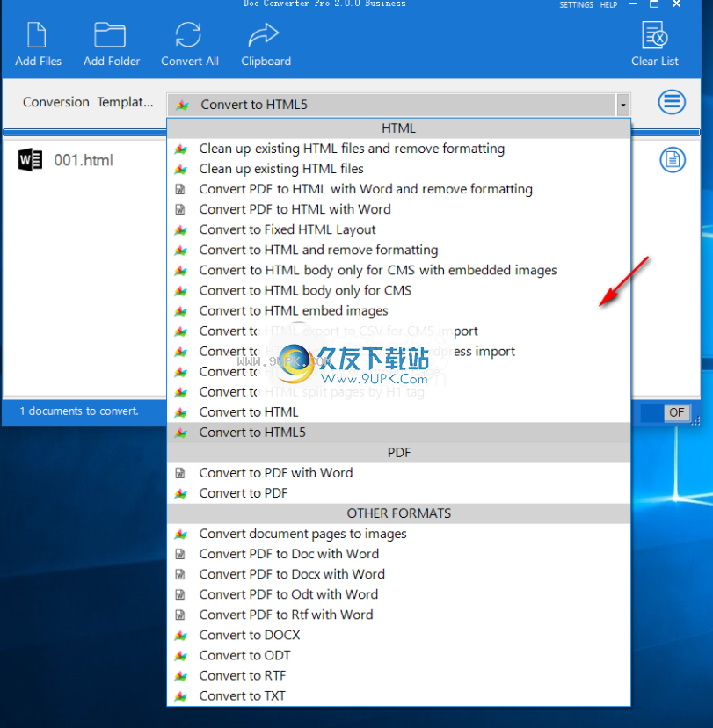Image resolution: width=713 pixels, height=728 pixels.
Task: Choose 'Convert PDF to HTML with Word'
Action: point(399,209)
